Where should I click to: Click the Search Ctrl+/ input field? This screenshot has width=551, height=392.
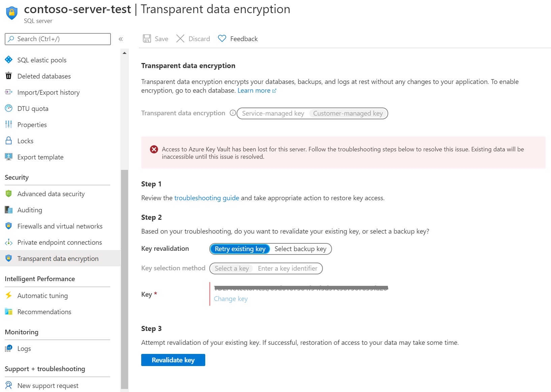[x=57, y=39]
